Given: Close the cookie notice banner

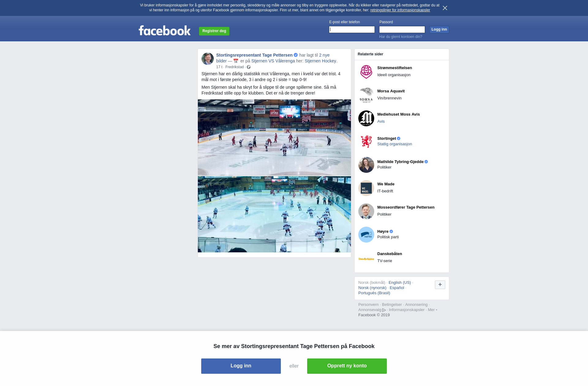Looking at the screenshot, I should point(445,8).
